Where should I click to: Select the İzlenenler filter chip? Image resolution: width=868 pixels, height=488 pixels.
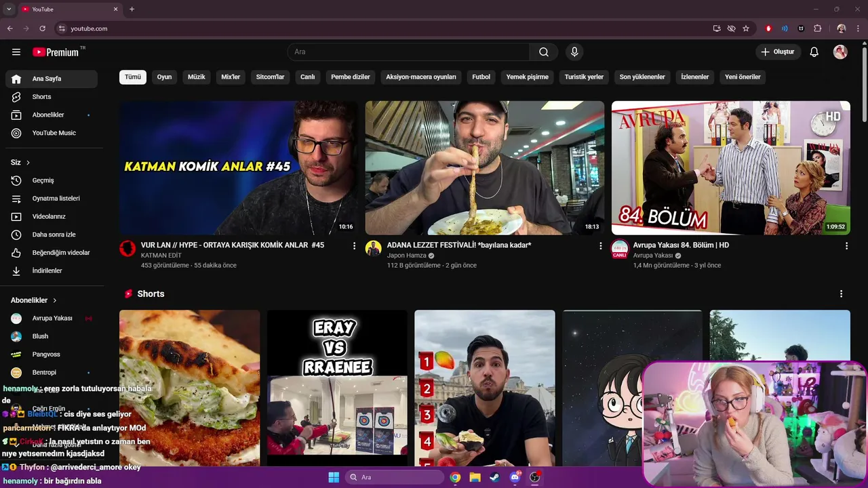[x=695, y=77]
